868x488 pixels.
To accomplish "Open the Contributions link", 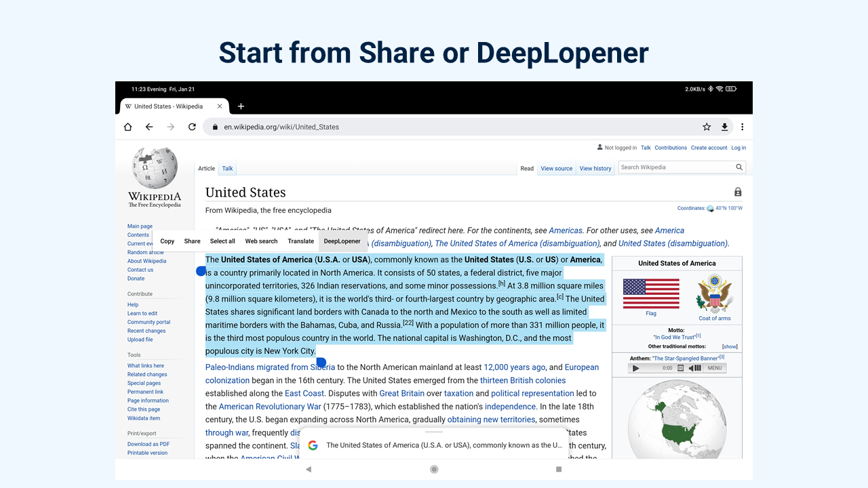I will (x=671, y=148).
